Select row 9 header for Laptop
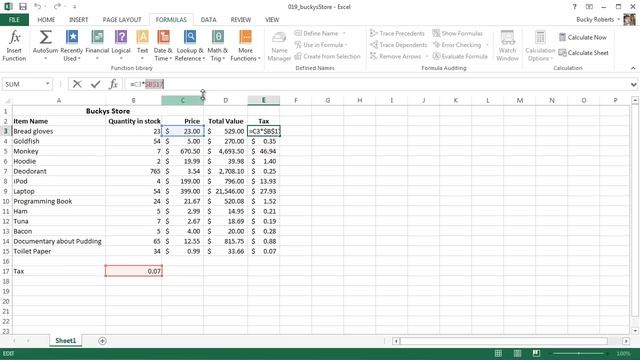This screenshot has width=640, height=360. coord(6,191)
